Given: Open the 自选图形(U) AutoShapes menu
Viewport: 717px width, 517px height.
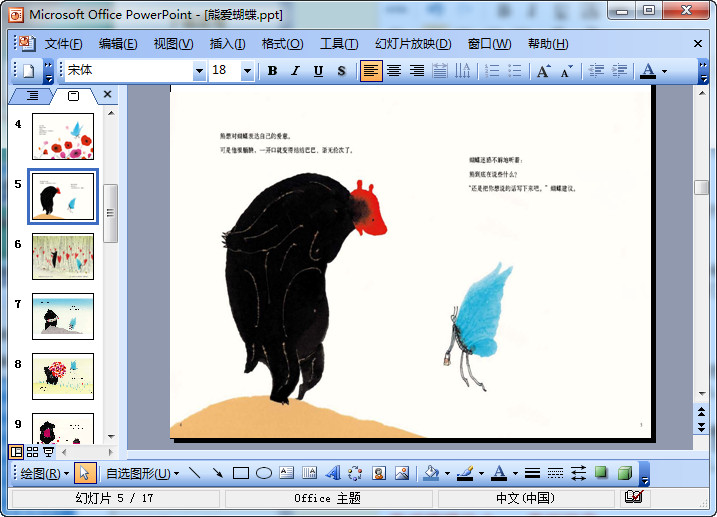Looking at the screenshot, I should 142,474.
